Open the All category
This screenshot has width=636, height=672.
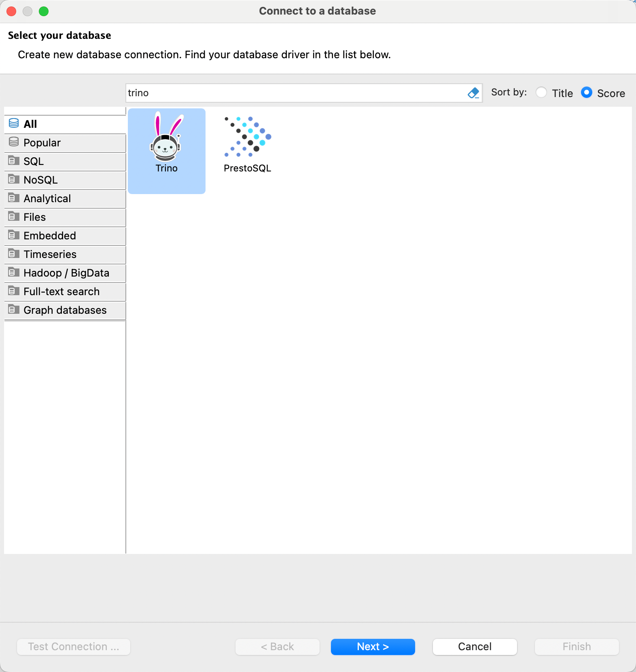[65, 124]
